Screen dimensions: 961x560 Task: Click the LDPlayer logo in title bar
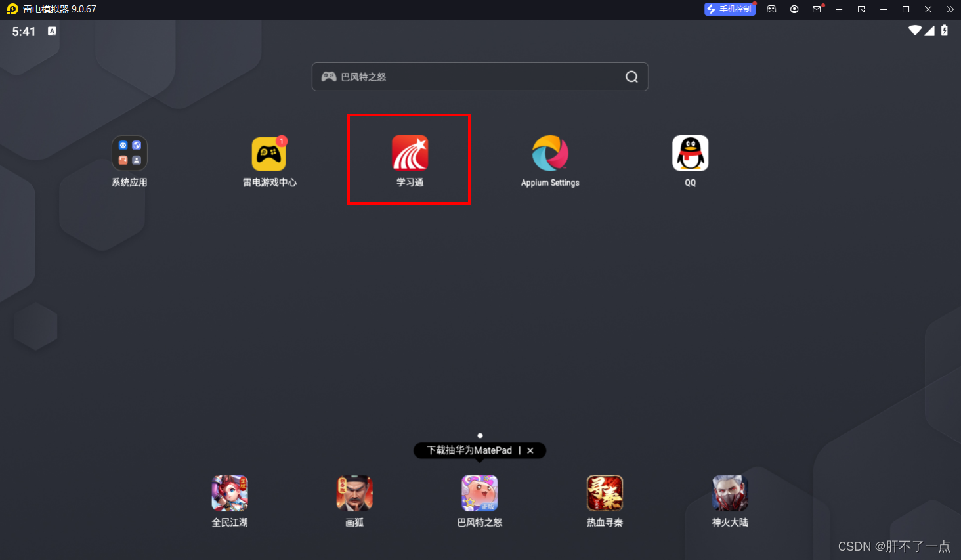[x=12, y=9]
